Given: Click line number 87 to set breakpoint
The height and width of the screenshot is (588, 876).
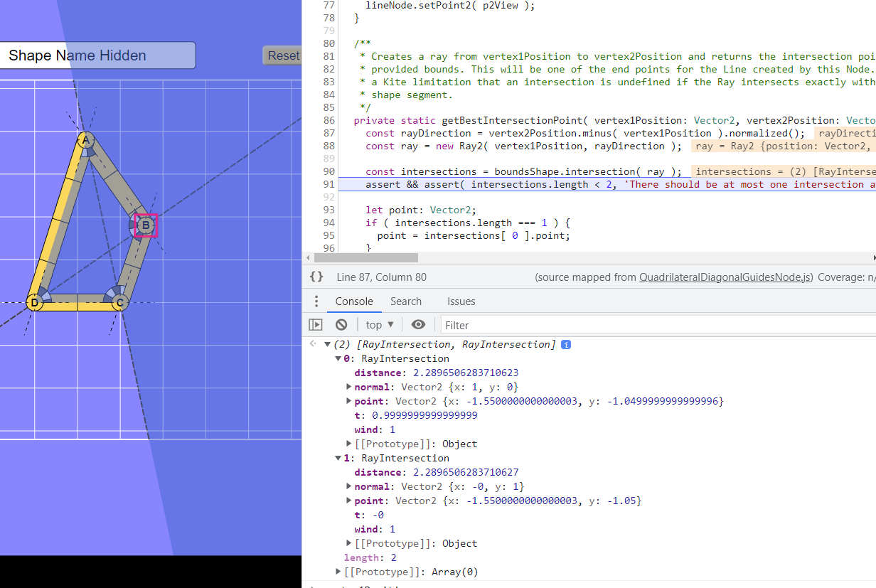Looking at the screenshot, I should (x=328, y=133).
